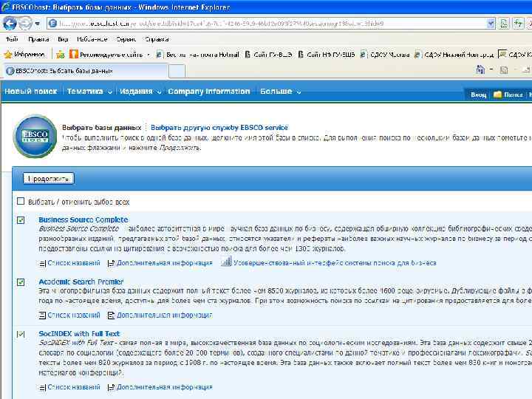Viewport: 532px width, 399px height.
Task: Uncheck Academic Search Premier checkbox
Action: tap(21, 282)
